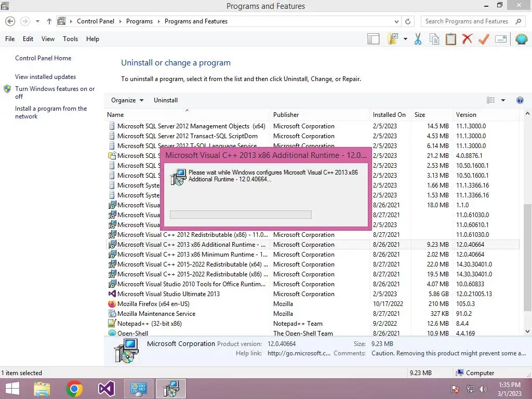Screen dimensions: 532x399
Task: Click the Windows Installer taskbar button
Action: (170, 389)
